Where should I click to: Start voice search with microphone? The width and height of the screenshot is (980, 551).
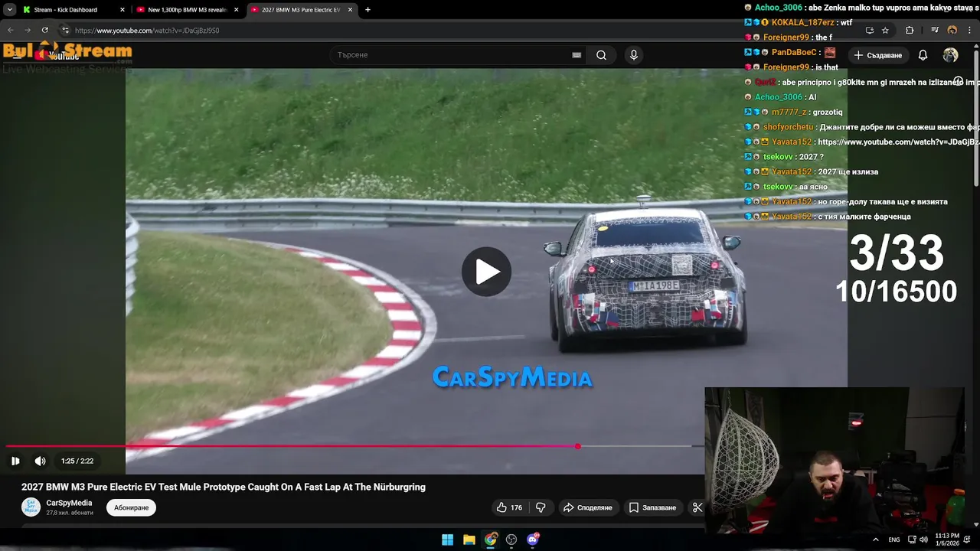633,55
